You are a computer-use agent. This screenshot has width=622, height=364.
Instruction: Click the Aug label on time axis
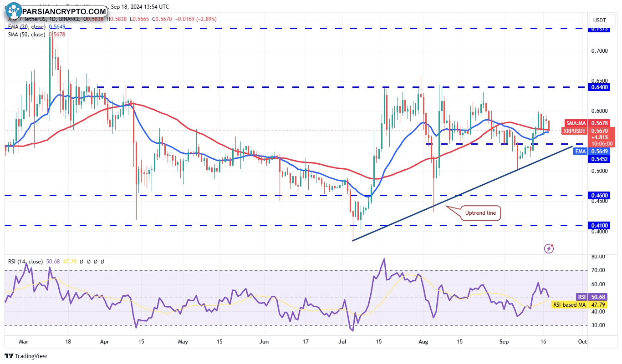pos(424,342)
